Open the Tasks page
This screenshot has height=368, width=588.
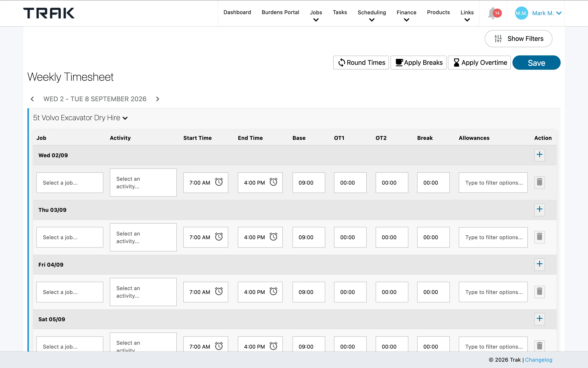[x=340, y=12]
